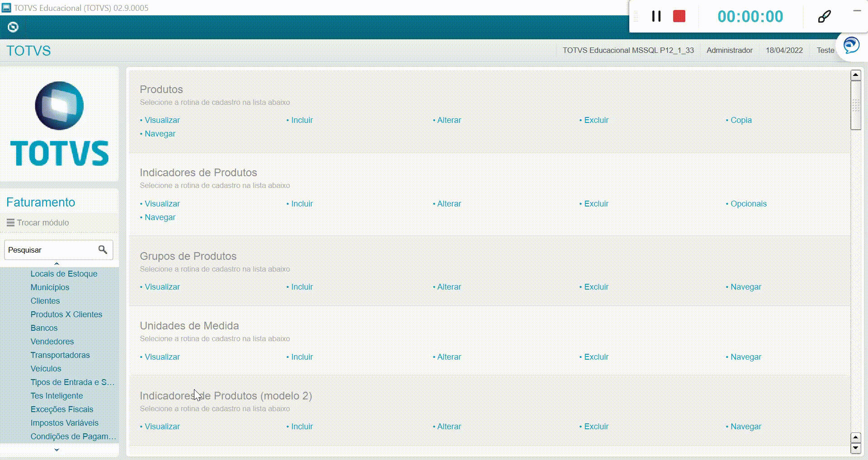Click the vertical scrollbar thumb
Image resolution: width=868 pixels, height=460 pixels.
coord(855,105)
